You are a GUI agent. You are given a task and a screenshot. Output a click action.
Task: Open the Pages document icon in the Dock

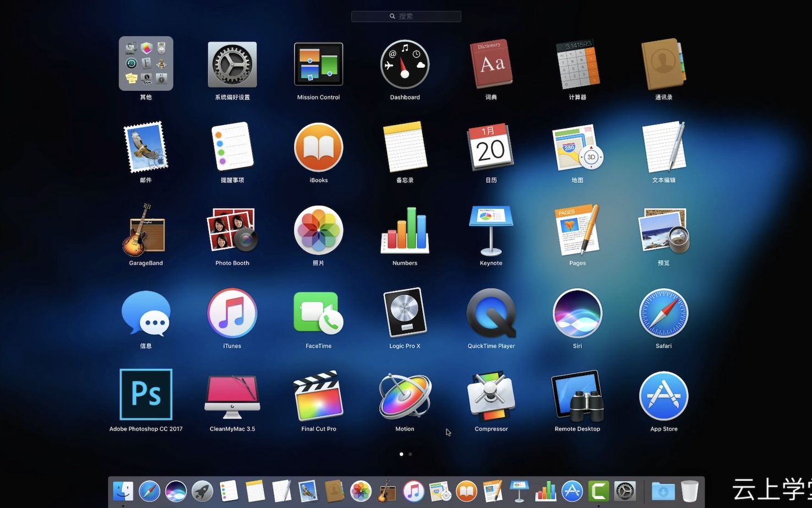pos(493,491)
